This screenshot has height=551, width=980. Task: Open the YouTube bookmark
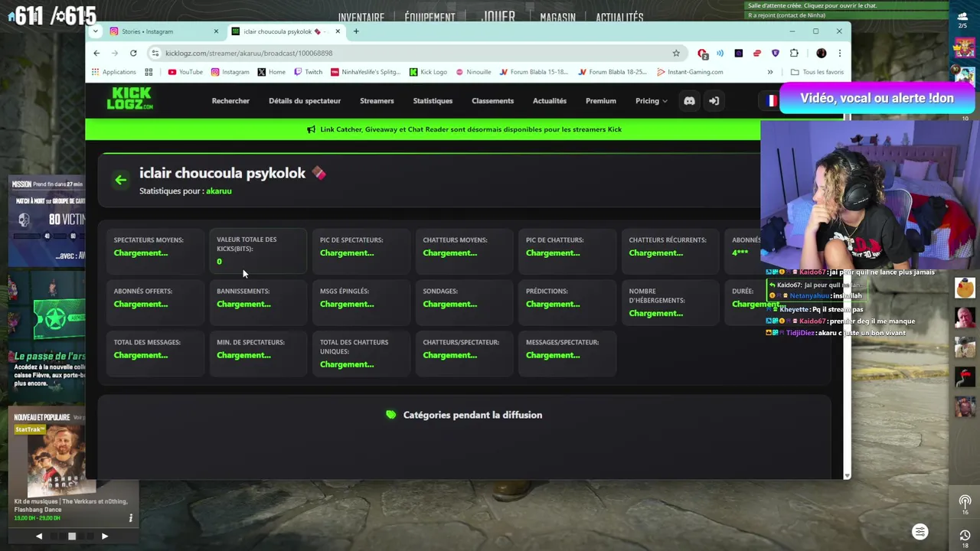185,72
